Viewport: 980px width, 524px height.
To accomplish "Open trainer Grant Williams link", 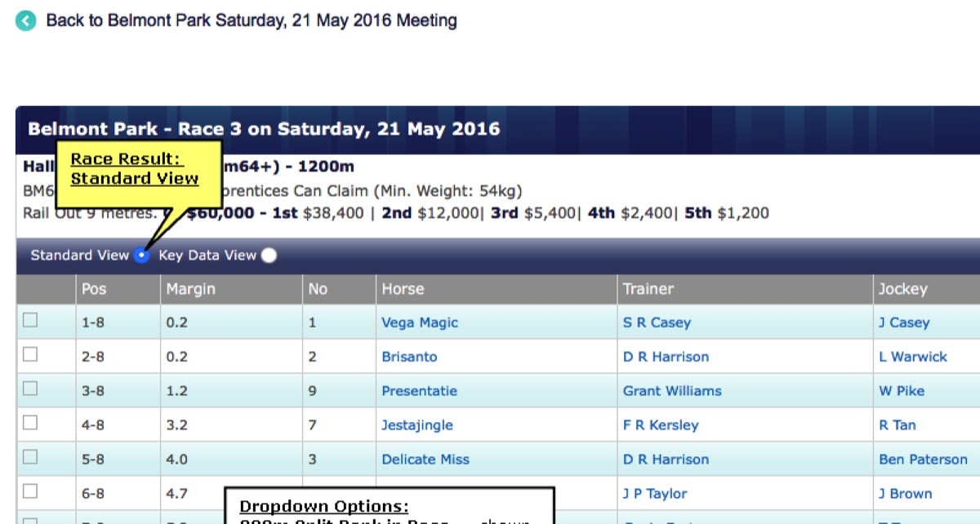I will pyautogui.click(x=672, y=391).
